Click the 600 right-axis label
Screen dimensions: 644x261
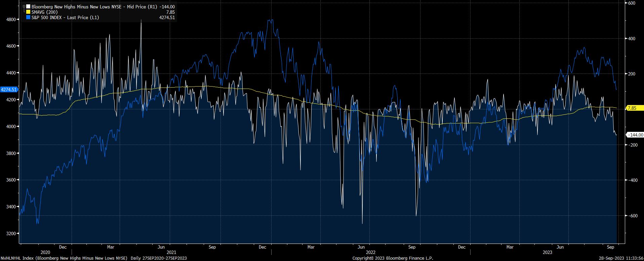pos(631,3)
